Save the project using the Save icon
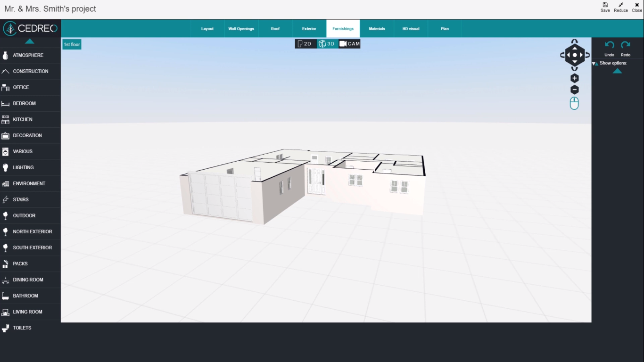644x362 pixels. pyautogui.click(x=605, y=5)
